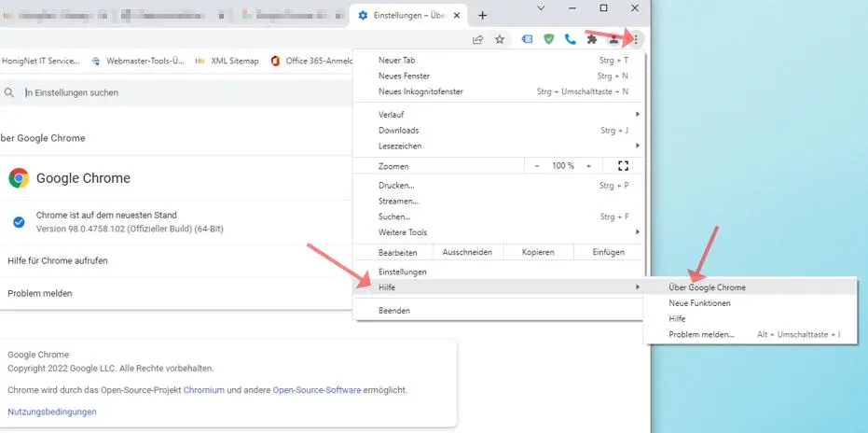This screenshot has height=433, width=868.
Task: Expand the Hilfe submenu entry
Action: (x=498, y=287)
